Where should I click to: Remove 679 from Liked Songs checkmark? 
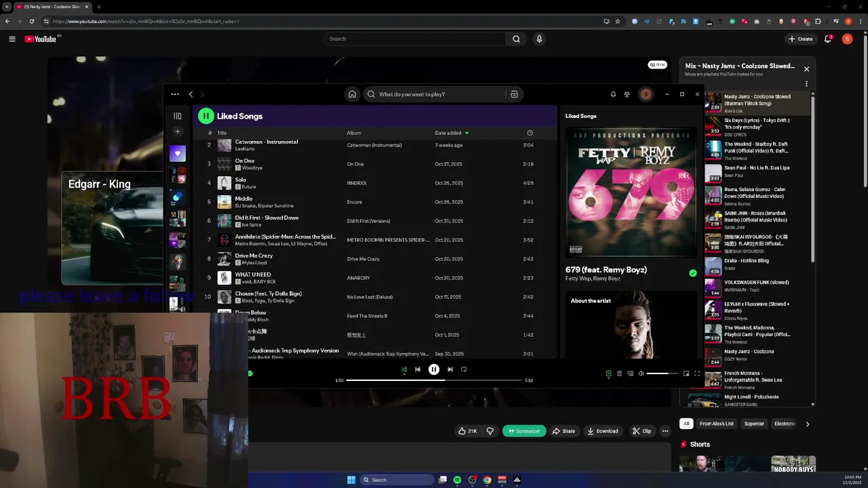(x=693, y=273)
